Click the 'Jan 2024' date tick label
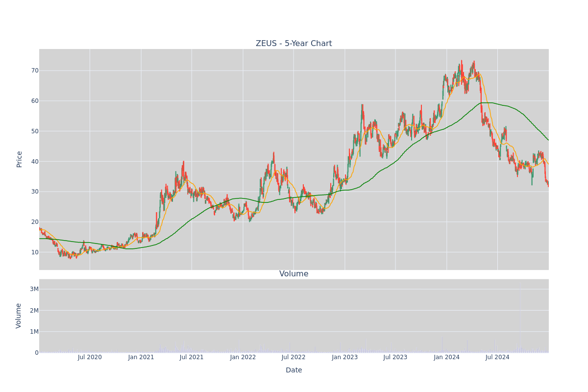This screenshot has height=392, width=588. tap(447, 357)
